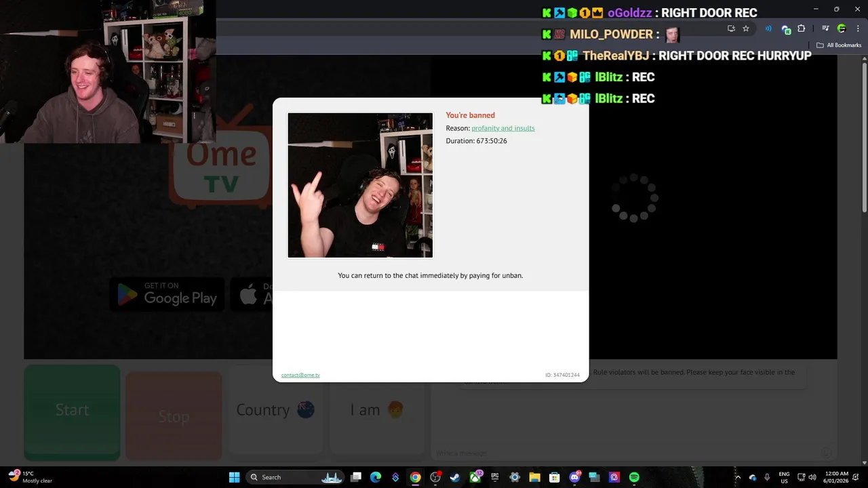Screen dimensions: 868x488
Task: Click oGoldzz chat username
Action: [x=630, y=13]
